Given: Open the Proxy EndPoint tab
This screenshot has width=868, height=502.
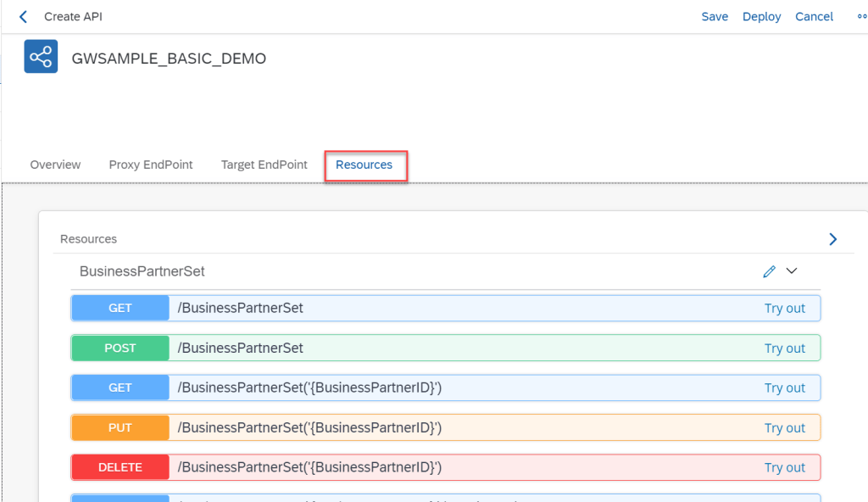Looking at the screenshot, I should [151, 165].
